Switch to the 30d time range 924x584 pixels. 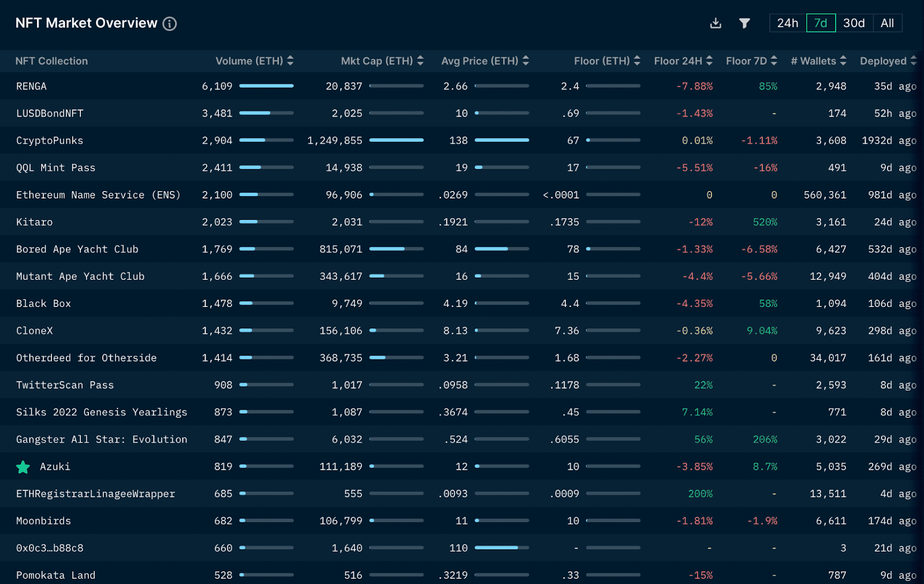tap(854, 23)
